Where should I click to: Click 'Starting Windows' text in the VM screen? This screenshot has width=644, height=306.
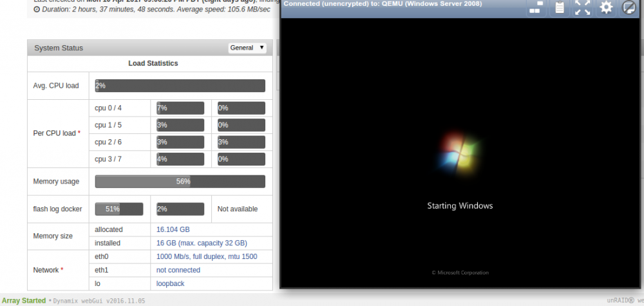[460, 206]
